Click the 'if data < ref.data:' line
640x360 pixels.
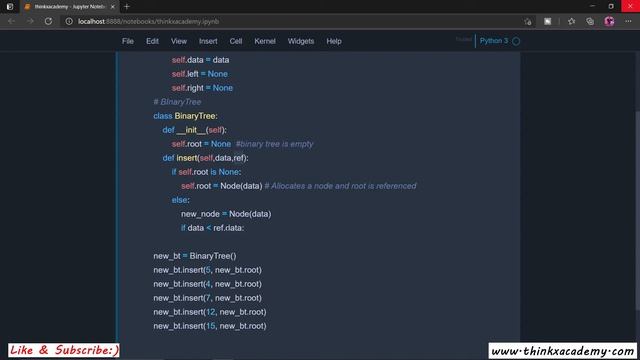(212, 228)
